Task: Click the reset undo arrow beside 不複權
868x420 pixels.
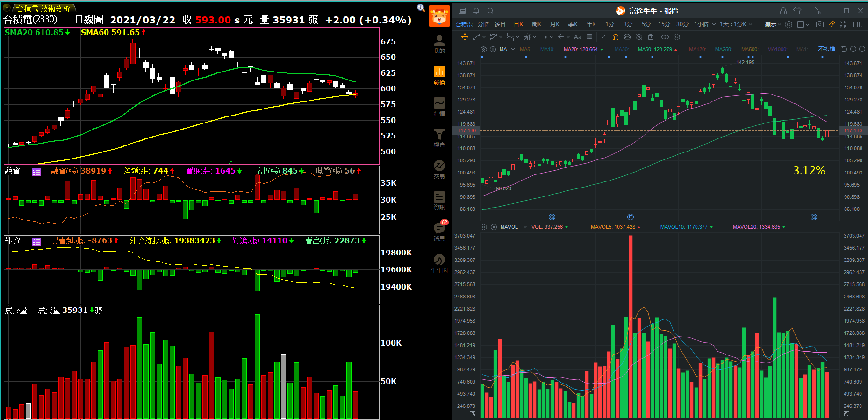Action: [844, 49]
